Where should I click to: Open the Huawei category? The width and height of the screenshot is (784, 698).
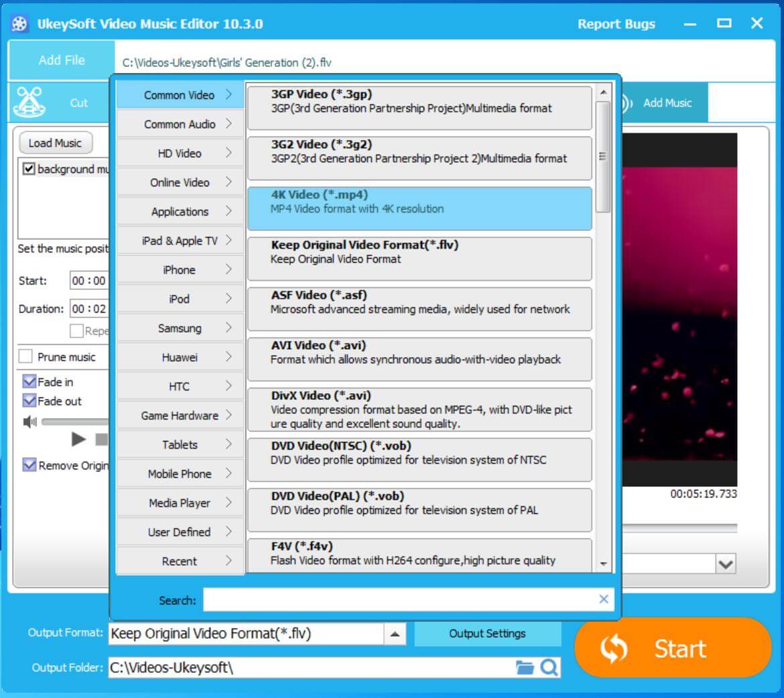[180, 357]
